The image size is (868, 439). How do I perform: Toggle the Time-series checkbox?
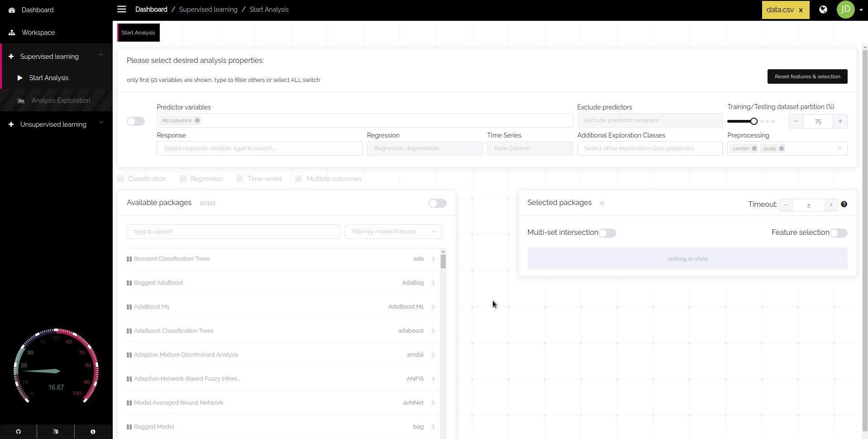(x=240, y=179)
